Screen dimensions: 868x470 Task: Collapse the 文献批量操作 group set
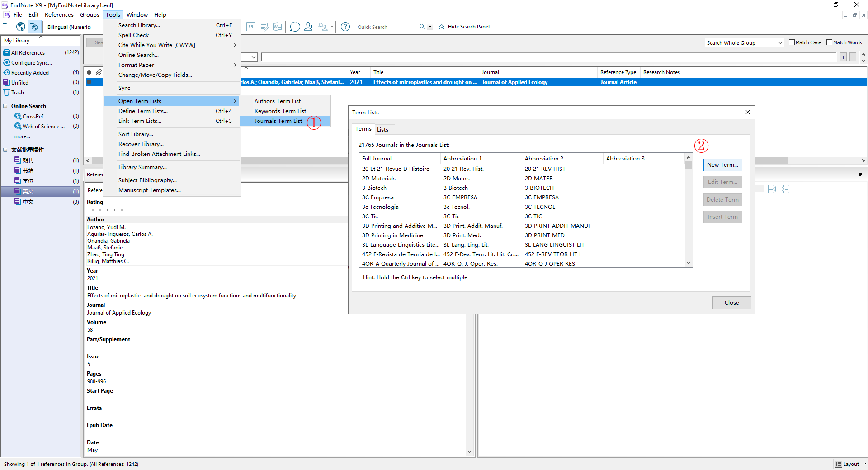[5, 150]
